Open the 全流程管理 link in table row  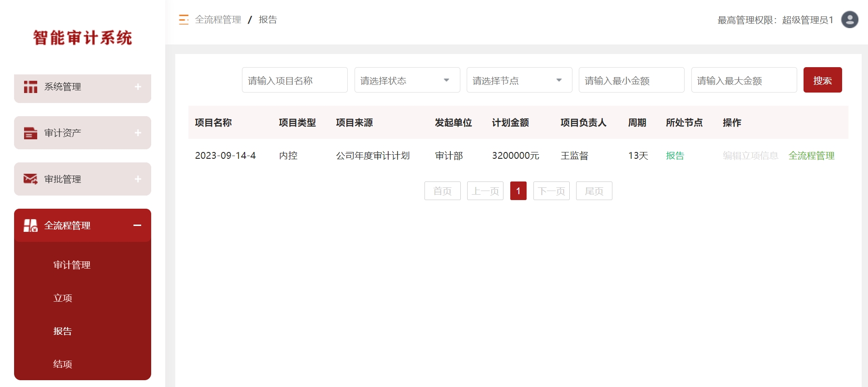click(x=811, y=156)
